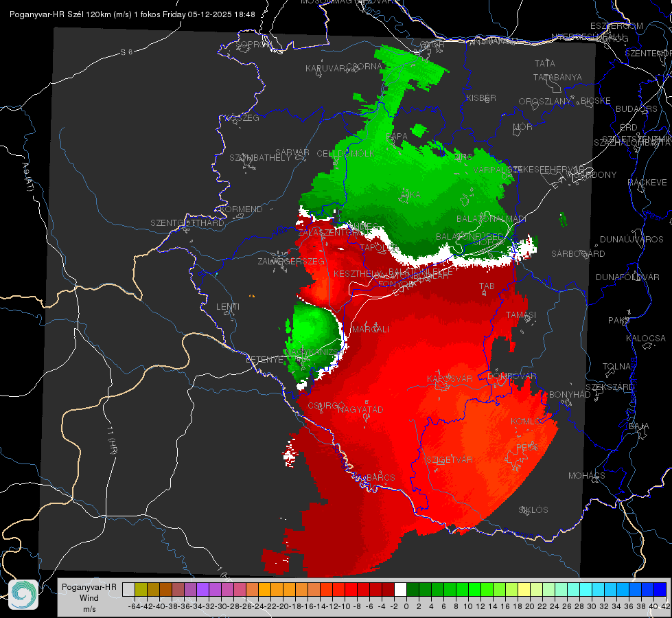This screenshot has width=672, height=618.
Task: Click the CSURGO city label
Action: pyautogui.click(x=327, y=405)
